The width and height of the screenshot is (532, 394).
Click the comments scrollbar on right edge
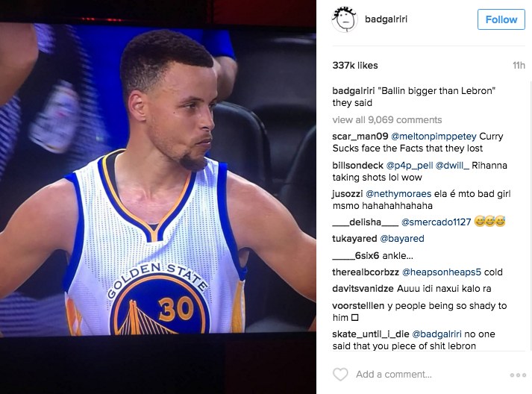[x=531, y=216]
